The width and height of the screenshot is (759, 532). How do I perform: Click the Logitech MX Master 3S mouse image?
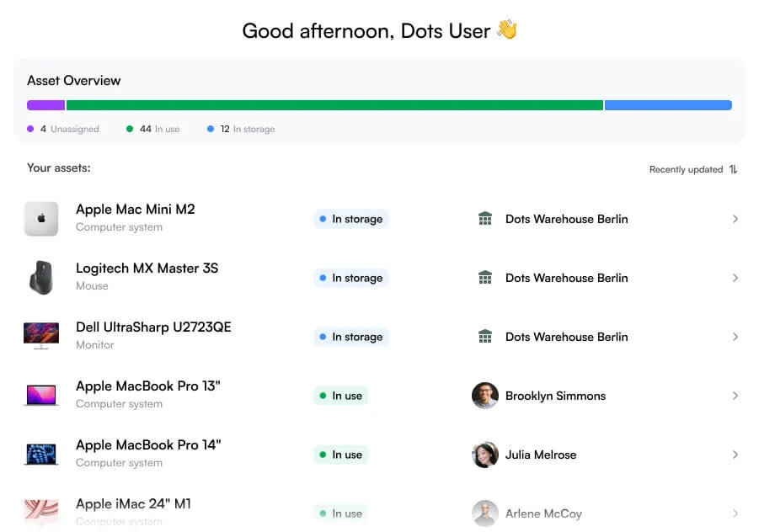click(41, 278)
